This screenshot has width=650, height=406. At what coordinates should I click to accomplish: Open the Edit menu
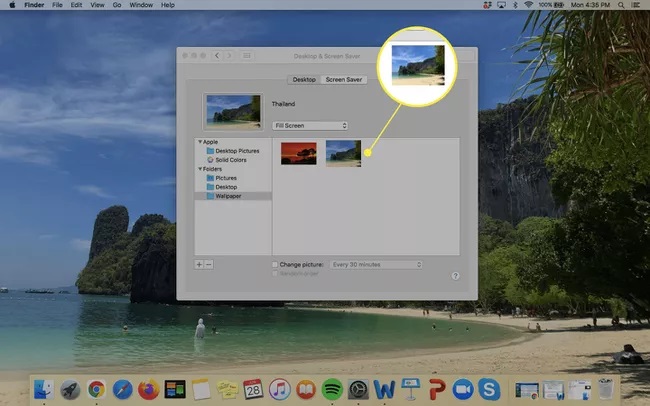[76, 5]
